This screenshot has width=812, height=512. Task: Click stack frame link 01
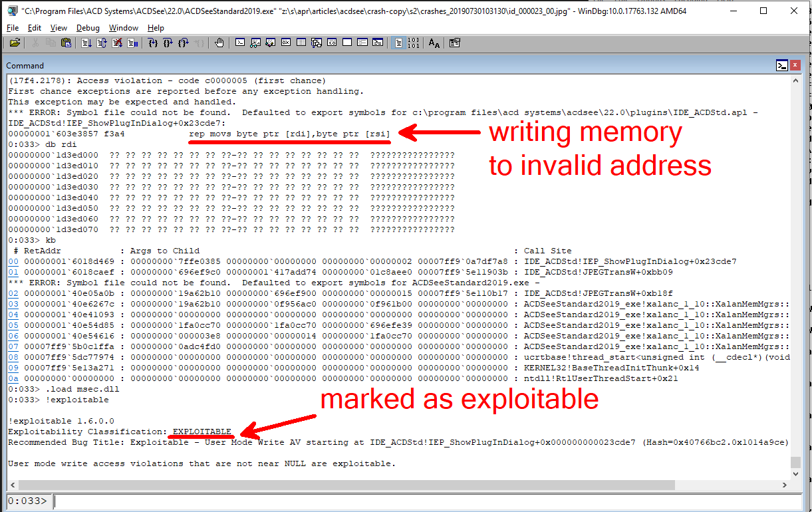pyautogui.click(x=13, y=273)
